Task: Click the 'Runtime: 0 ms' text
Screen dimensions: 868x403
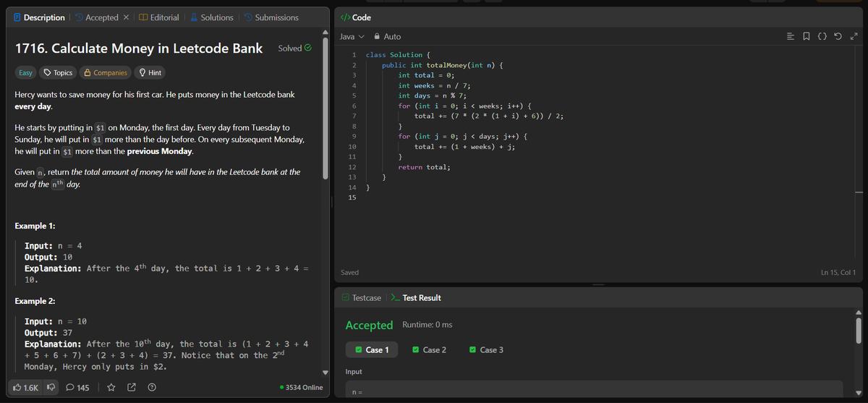Action: (427, 325)
